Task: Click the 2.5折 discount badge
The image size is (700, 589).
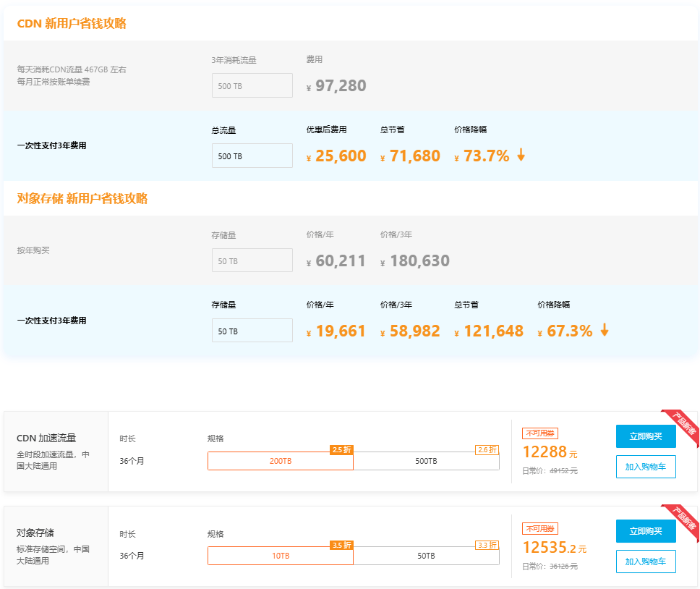Action: [341, 449]
